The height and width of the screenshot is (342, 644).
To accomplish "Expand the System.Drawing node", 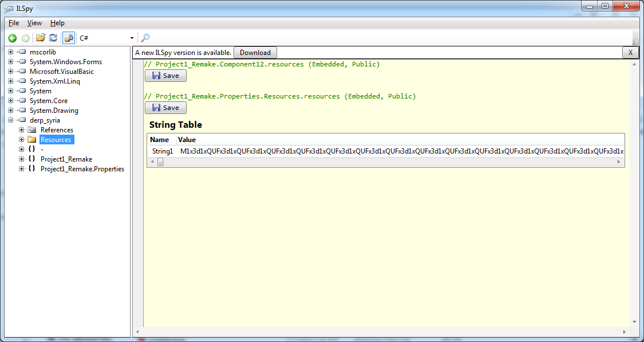I will (x=11, y=111).
